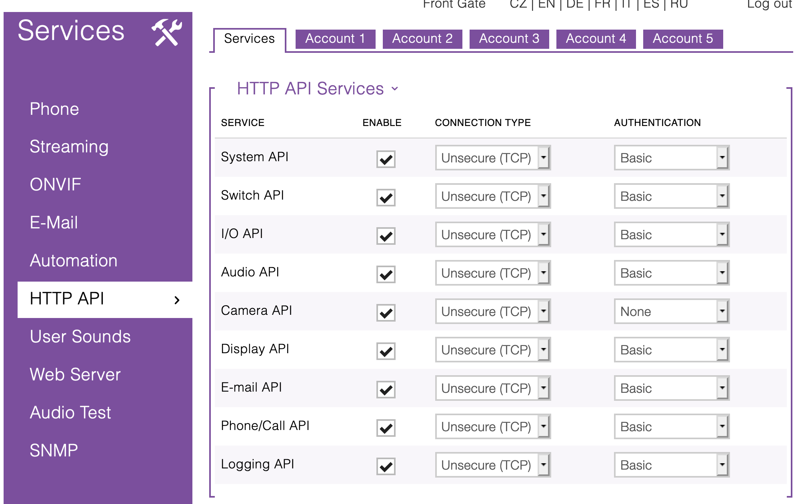
Task: Select the Automation sidebar item
Action: click(x=74, y=260)
